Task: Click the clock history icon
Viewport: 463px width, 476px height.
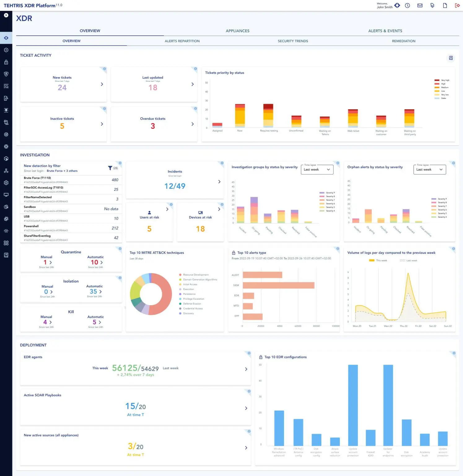Action: 407,6
